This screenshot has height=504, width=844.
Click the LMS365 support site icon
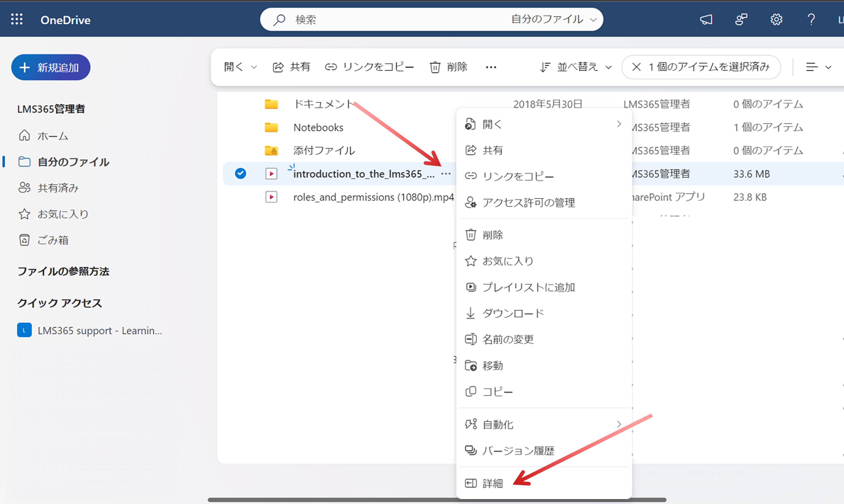coord(24,330)
